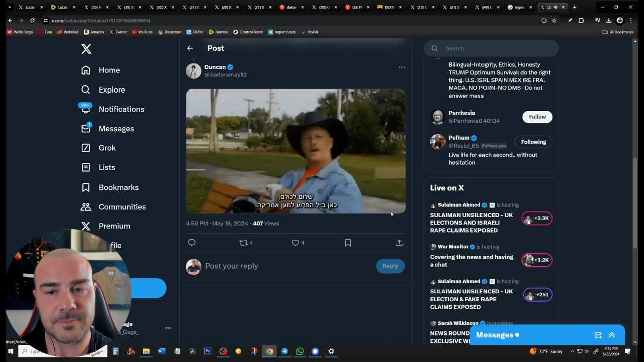The height and width of the screenshot is (362, 644).
Task: Share the Duncan post
Action: [399, 243]
